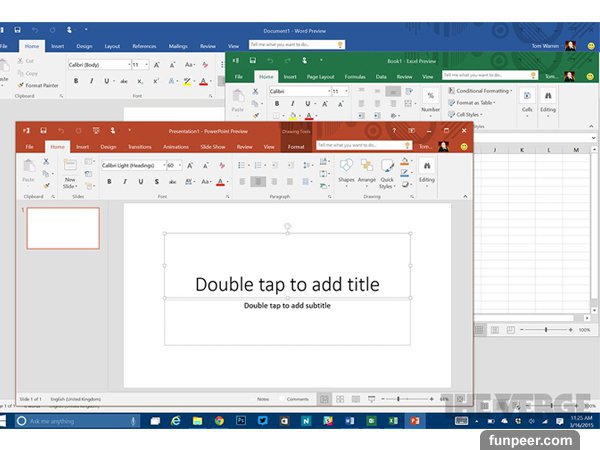Open Chrome from the Windows taskbar
600x450 pixels.
coord(219,421)
